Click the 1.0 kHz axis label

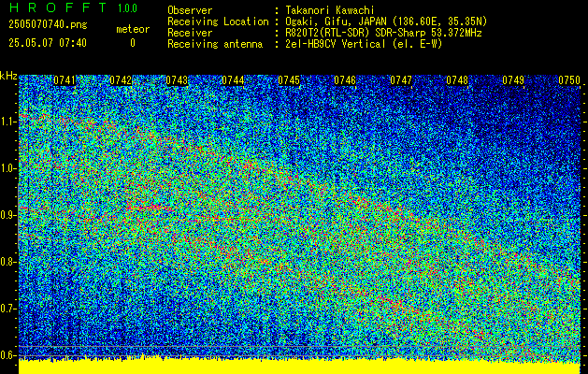[8, 168]
